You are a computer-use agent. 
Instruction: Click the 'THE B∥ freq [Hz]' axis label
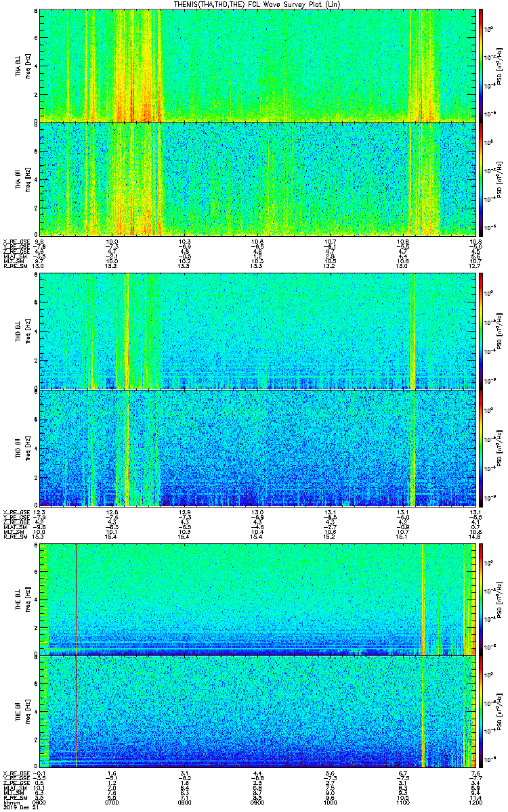coord(24,713)
